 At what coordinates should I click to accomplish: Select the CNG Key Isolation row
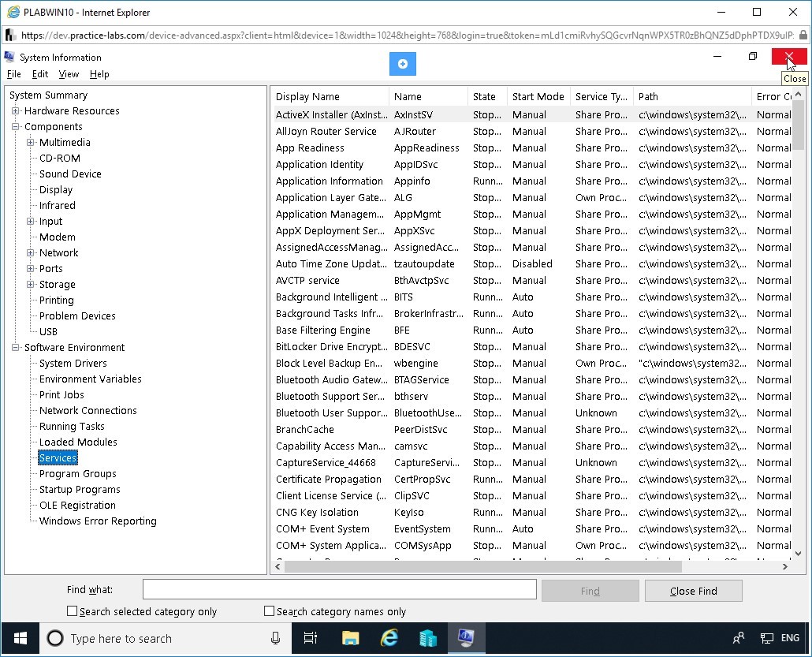[532, 513]
